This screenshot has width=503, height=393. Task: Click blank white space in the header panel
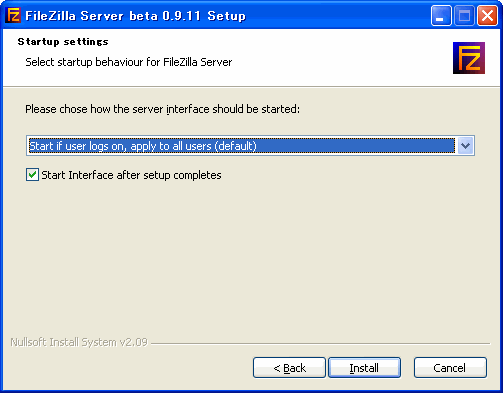click(333, 57)
